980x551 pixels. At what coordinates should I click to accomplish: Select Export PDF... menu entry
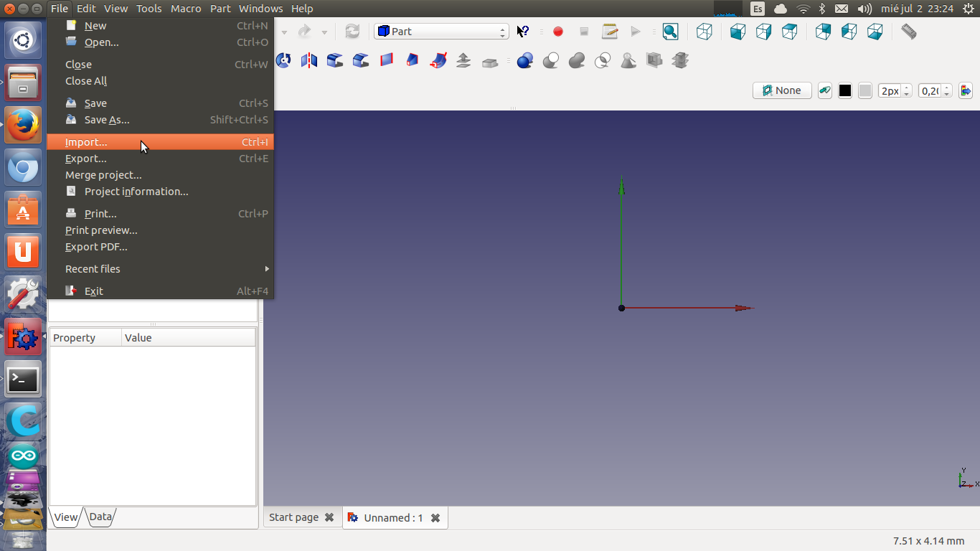point(96,247)
